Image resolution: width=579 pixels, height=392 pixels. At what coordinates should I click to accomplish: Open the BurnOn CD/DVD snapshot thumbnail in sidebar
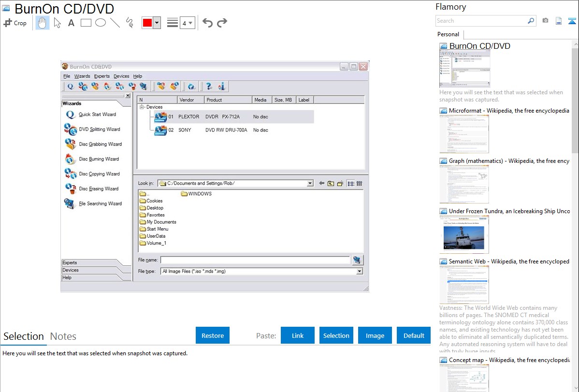coord(464,69)
